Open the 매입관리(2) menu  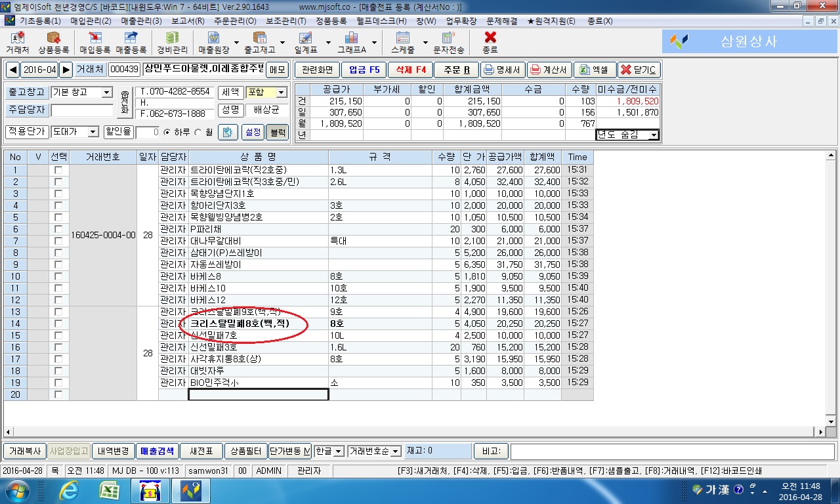91,21
